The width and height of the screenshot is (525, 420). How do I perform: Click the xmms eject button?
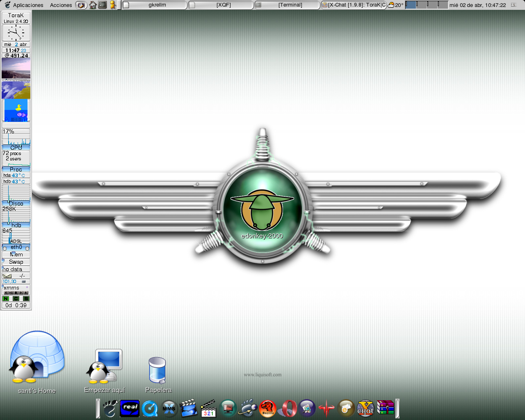click(26, 293)
